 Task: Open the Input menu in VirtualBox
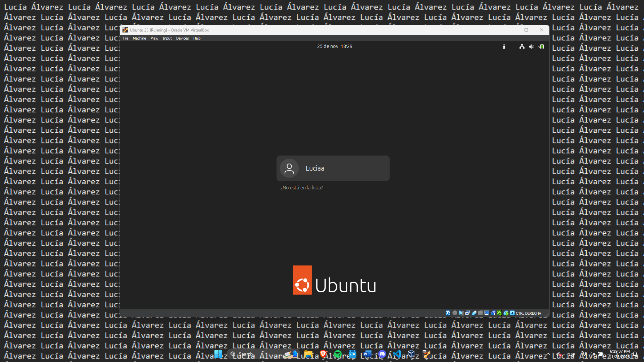click(167, 38)
